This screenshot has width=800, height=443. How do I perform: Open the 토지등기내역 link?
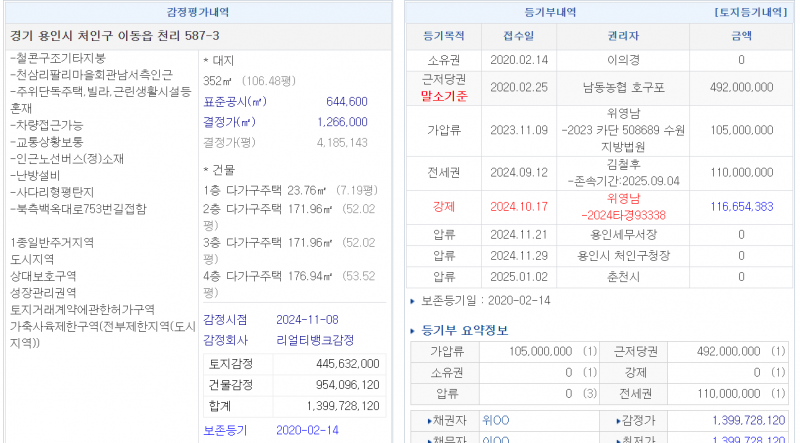[754, 12]
